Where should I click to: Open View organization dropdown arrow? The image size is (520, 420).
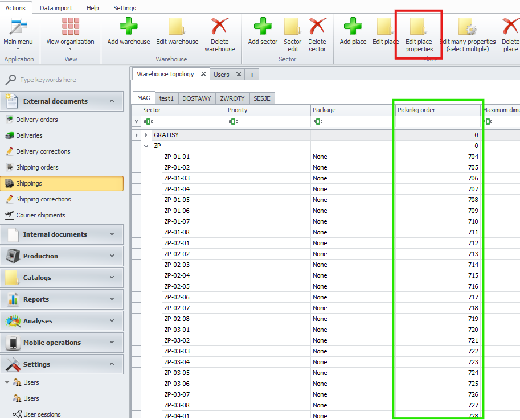(70, 49)
